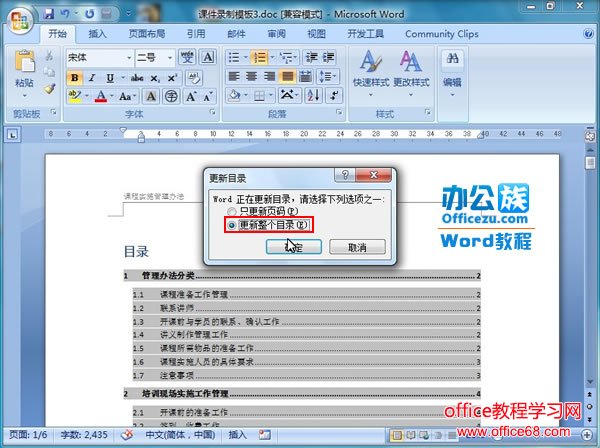
Task: Apply the red font color A
Action: (101, 96)
